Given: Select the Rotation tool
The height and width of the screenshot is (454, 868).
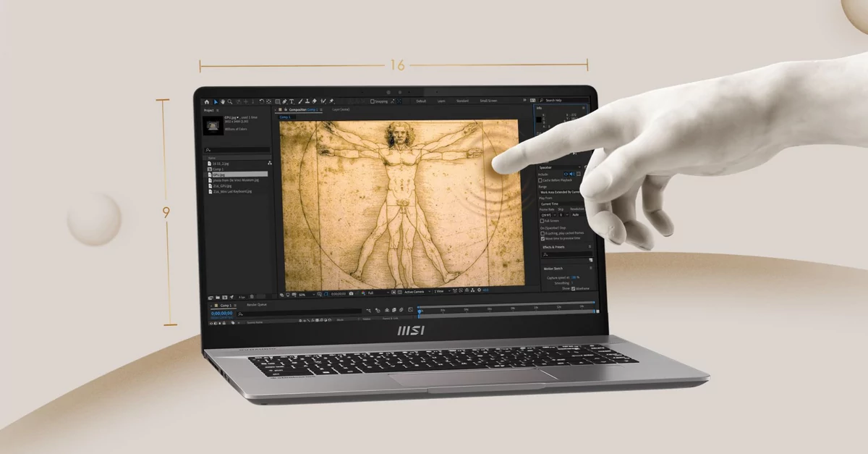Looking at the screenshot, I should (261, 101).
